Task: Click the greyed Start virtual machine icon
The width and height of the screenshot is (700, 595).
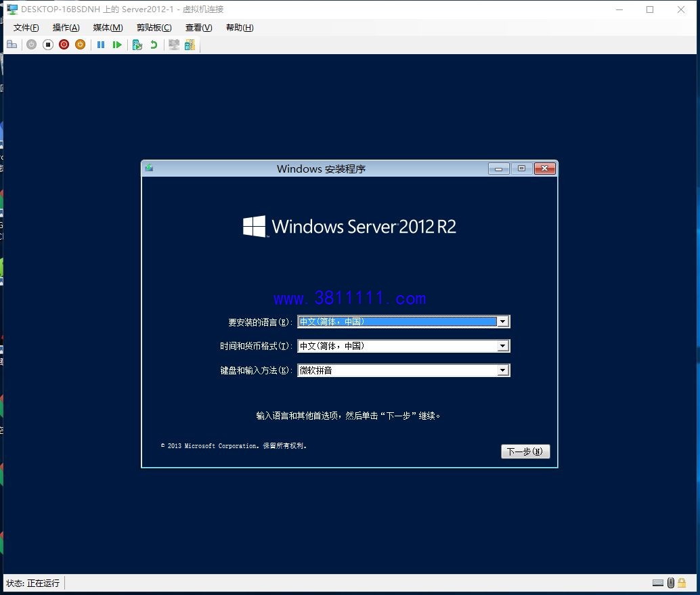Action: [31, 45]
